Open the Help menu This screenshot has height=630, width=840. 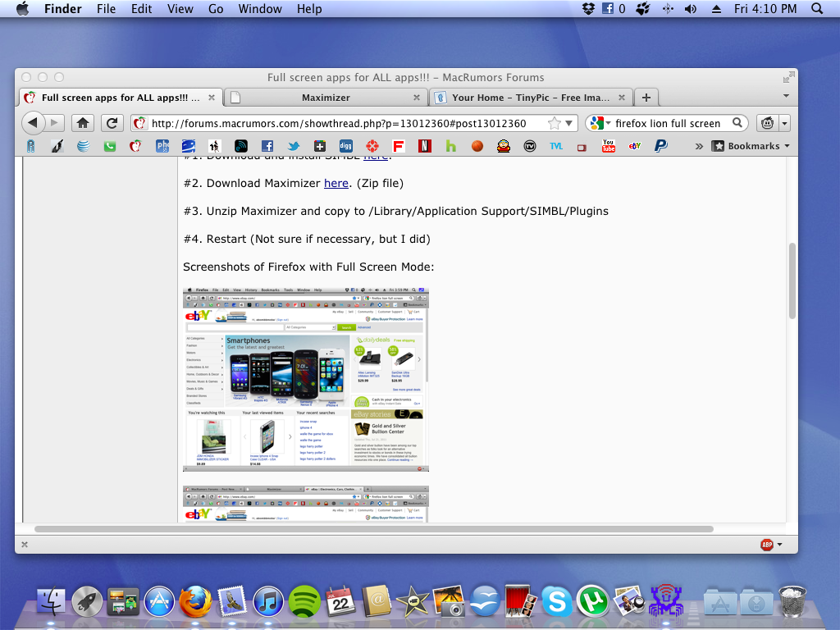click(x=309, y=8)
